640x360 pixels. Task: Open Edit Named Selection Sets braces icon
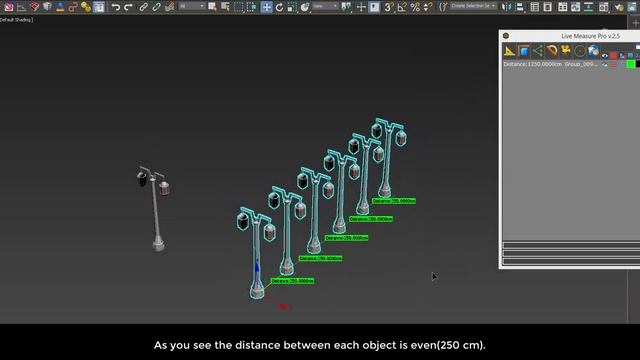point(442,7)
